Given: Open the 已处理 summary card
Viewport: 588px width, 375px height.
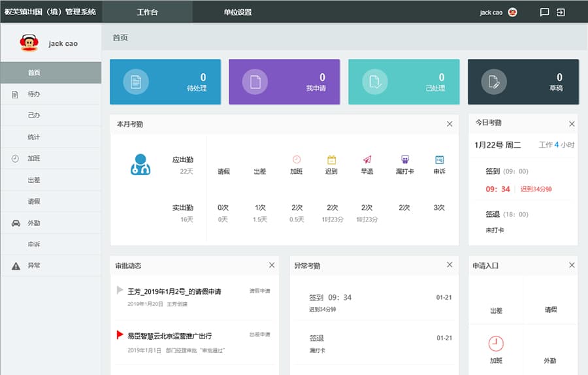Looking at the screenshot, I should pos(404,82).
